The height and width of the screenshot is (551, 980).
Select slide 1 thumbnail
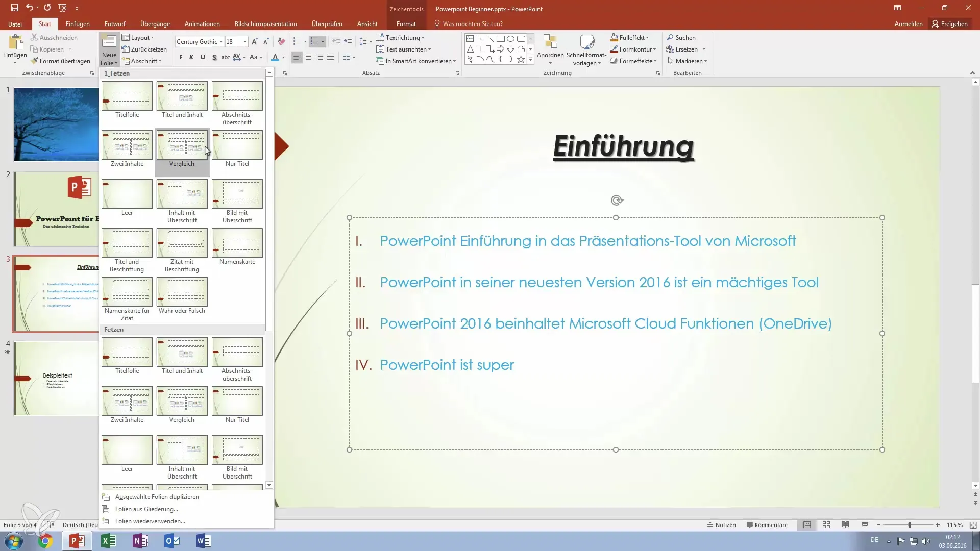pos(56,124)
